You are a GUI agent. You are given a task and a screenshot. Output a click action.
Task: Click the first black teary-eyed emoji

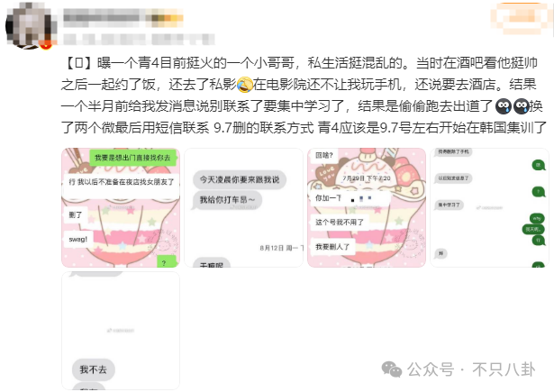tap(504, 106)
